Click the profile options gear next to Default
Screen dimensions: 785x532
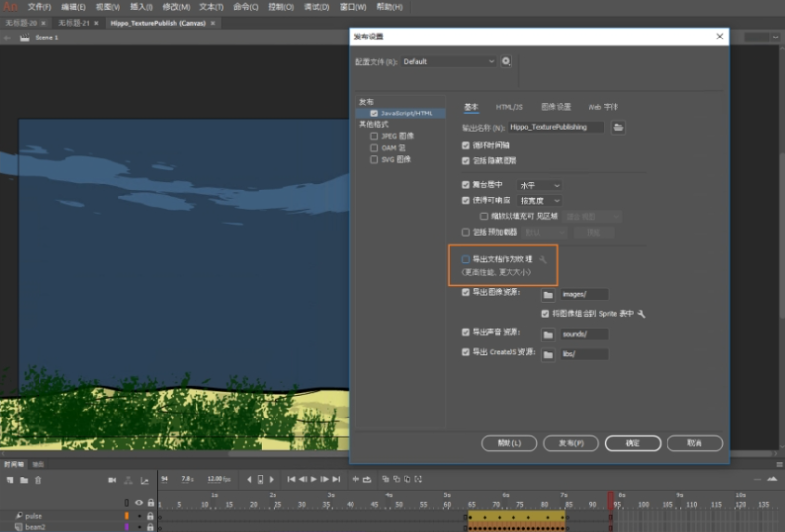click(x=506, y=61)
